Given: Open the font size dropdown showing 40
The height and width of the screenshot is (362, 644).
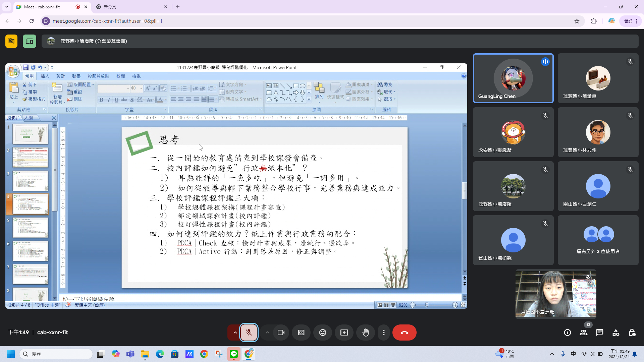Looking at the screenshot, I should pos(141,88).
